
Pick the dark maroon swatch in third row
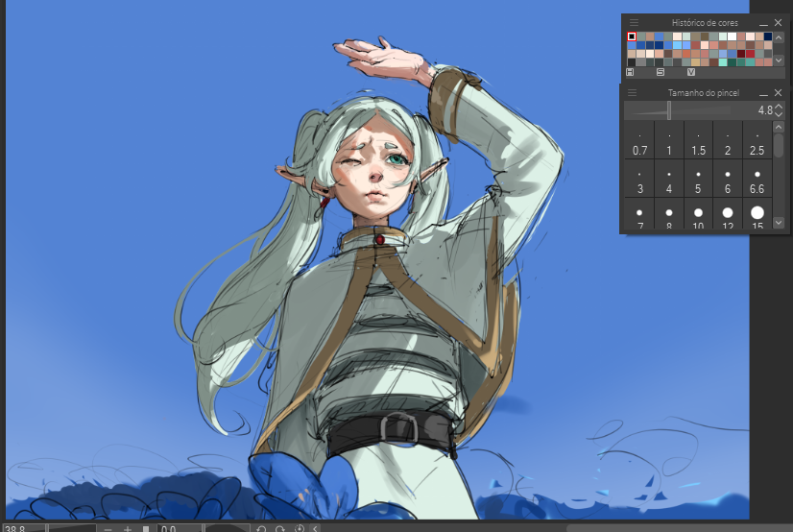(741, 54)
